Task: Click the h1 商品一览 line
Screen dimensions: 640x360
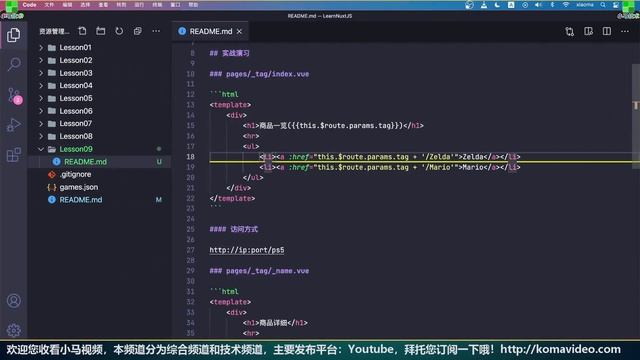Action: pyautogui.click(x=333, y=126)
